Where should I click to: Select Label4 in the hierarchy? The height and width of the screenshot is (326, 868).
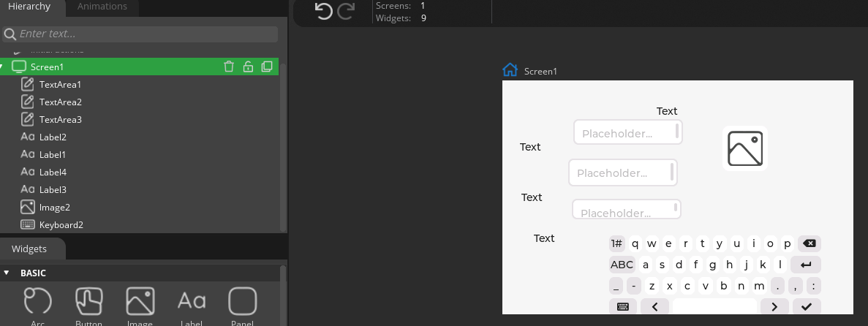point(53,172)
